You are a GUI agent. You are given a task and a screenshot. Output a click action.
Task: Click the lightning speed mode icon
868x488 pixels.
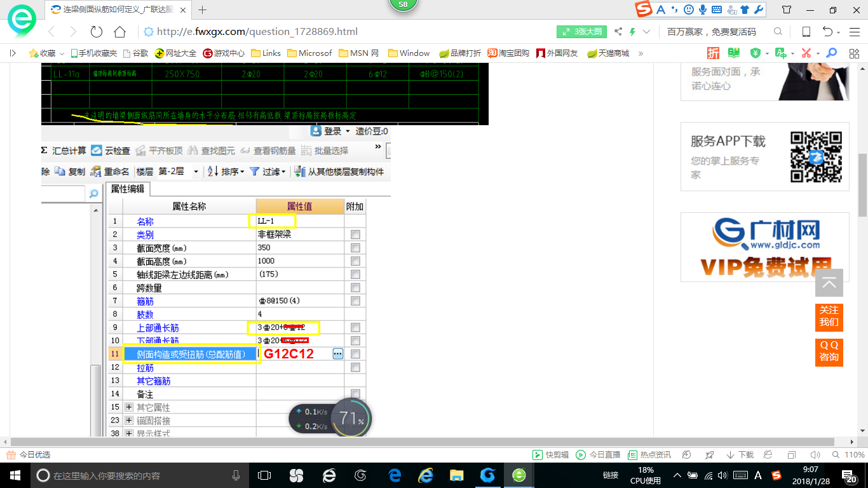633,32
